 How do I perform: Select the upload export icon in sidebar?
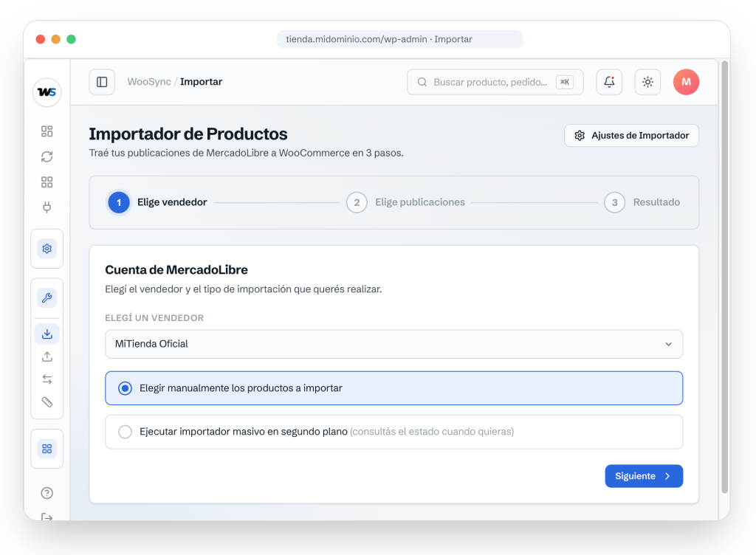pos(47,357)
